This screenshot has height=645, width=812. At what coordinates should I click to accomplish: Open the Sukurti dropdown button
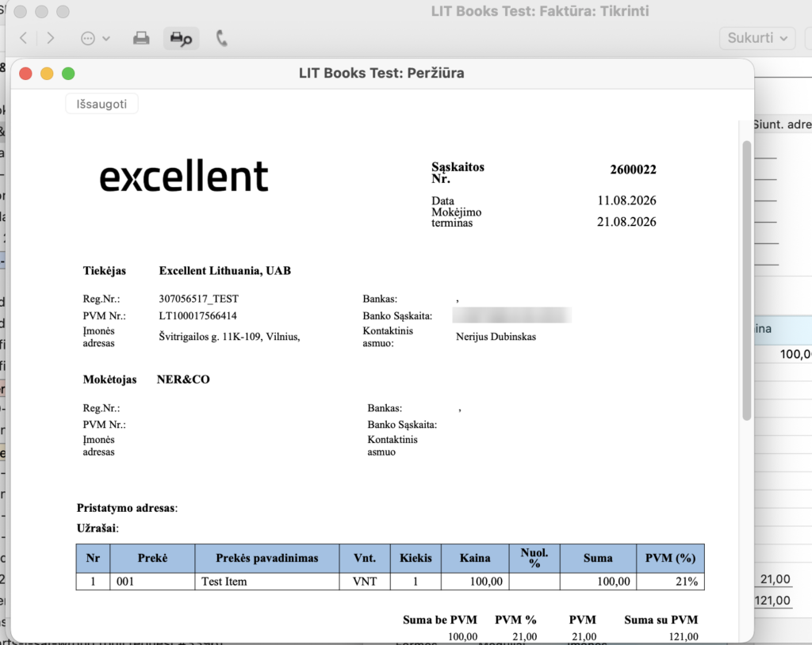[x=757, y=38]
